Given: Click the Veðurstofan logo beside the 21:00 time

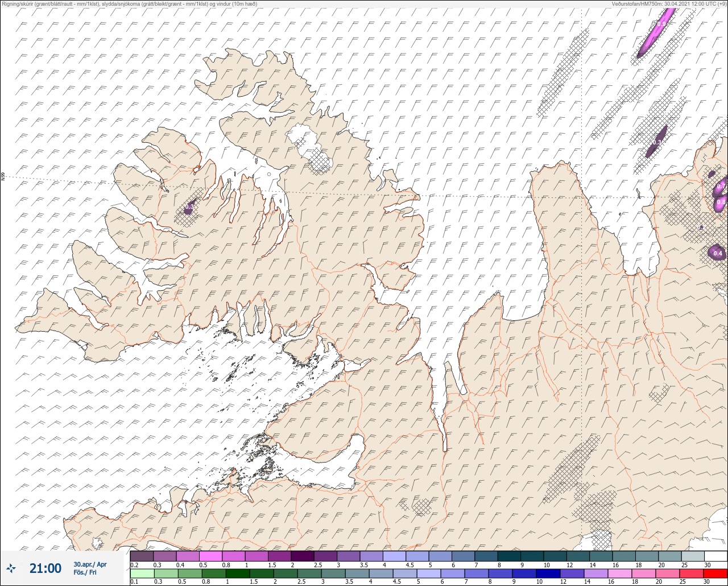Looking at the screenshot, I should coord(11,568).
